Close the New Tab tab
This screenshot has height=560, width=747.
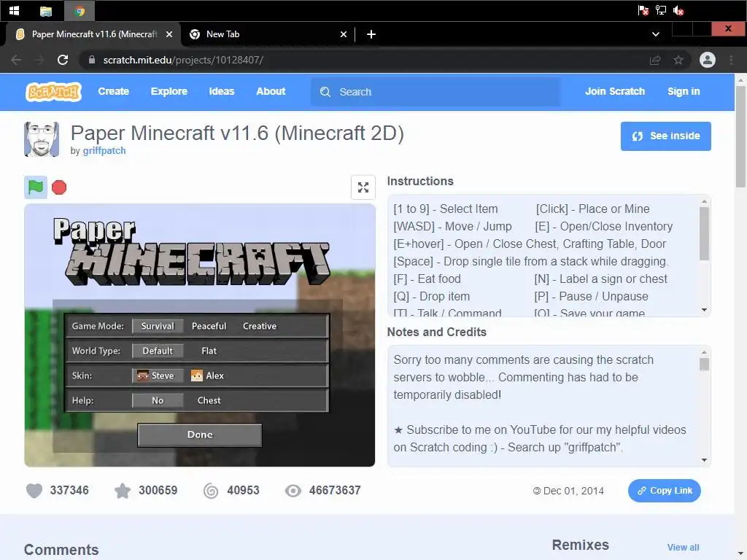[x=344, y=34]
